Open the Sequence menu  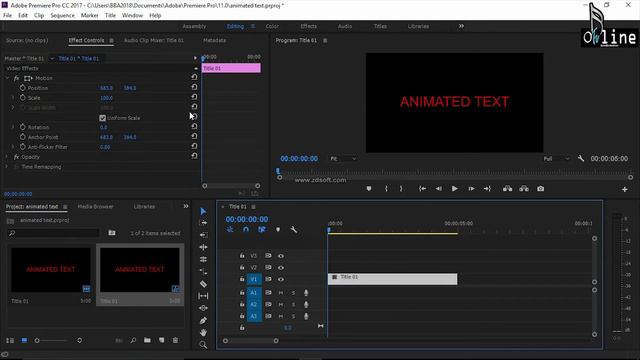(x=62, y=16)
